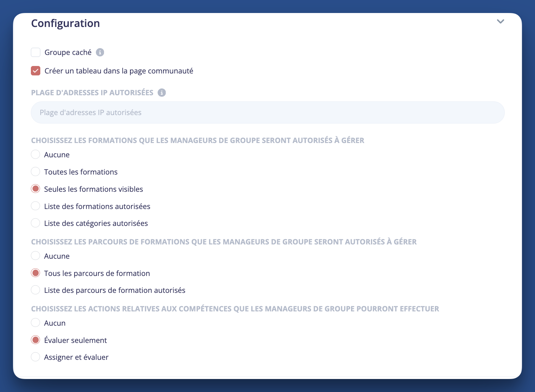Image resolution: width=535 pixels, height=392 pixels.
Task: Select Toutes les formations option
Action: 35,172
